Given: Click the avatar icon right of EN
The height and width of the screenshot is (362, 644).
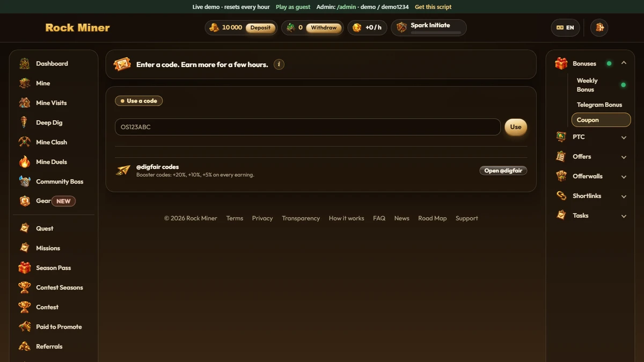Looking at the screenshot, I should tap(599, 27).
